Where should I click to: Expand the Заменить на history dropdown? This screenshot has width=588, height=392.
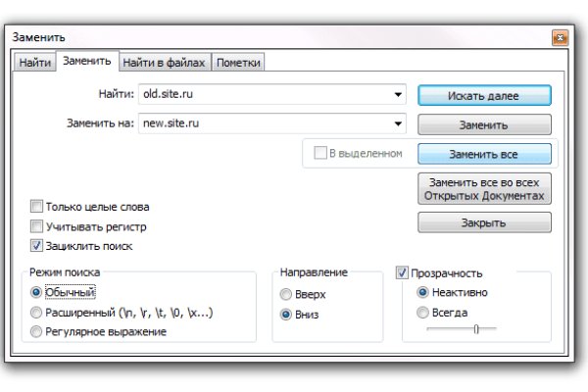tap(399, 123)
